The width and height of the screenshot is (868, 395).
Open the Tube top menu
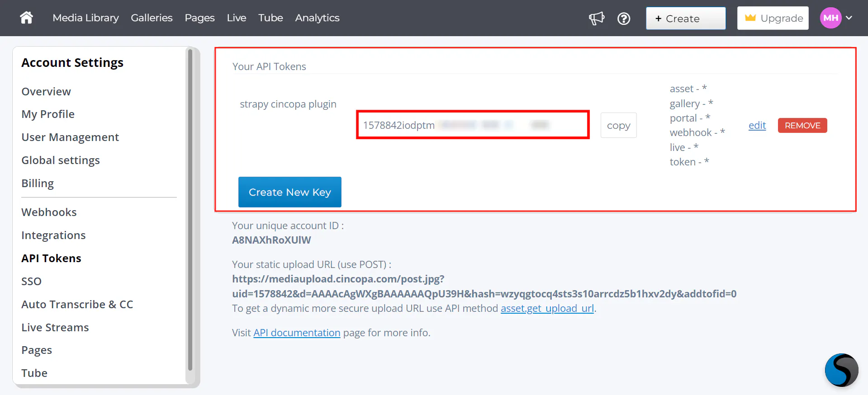270,18
